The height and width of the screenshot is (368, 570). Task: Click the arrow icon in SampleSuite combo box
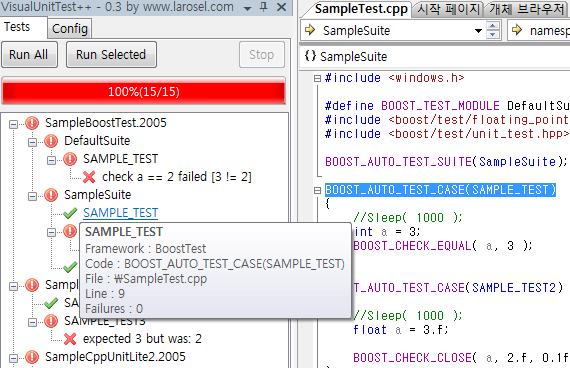point(310,30)
